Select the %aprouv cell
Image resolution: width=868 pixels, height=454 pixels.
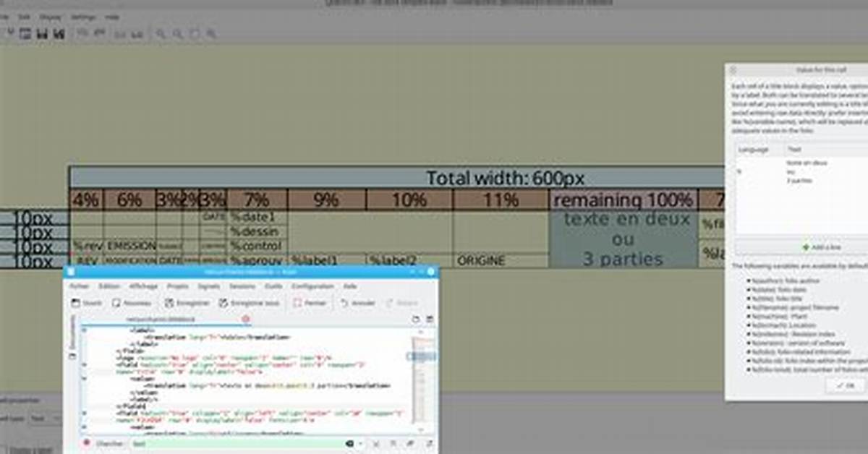pyautogui.click(x=257, y=260)
